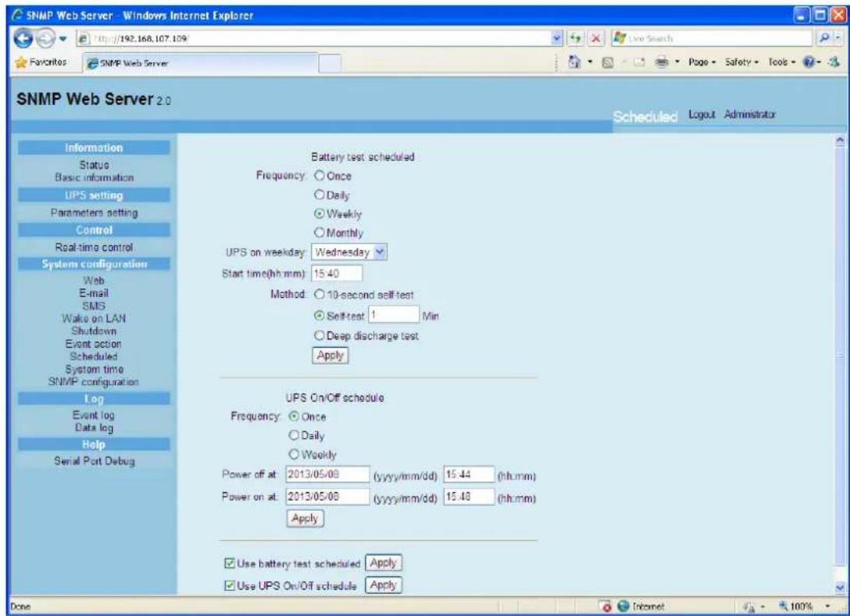Click the Help question mark icon

[810, 62]
